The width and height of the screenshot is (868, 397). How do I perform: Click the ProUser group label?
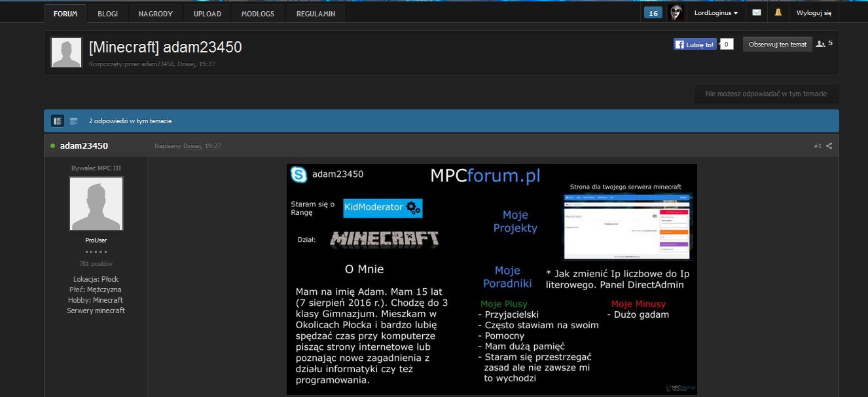tap(96, 240)
